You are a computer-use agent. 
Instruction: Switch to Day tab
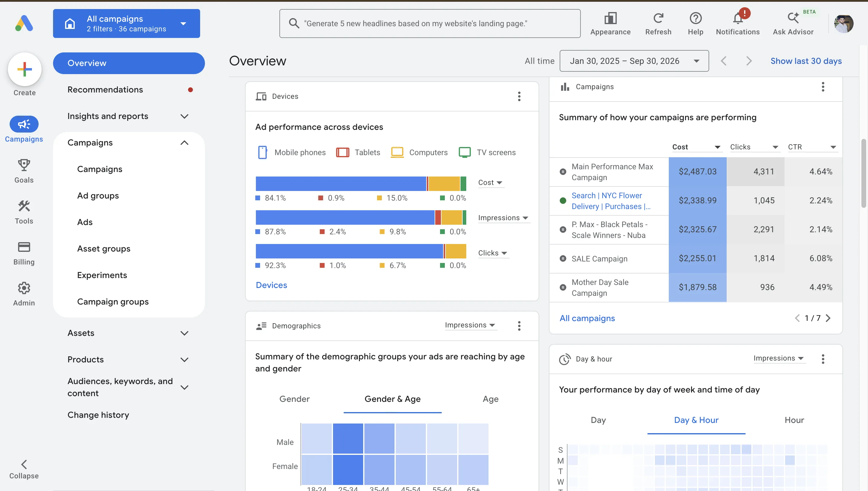click(x=598, y=420)
